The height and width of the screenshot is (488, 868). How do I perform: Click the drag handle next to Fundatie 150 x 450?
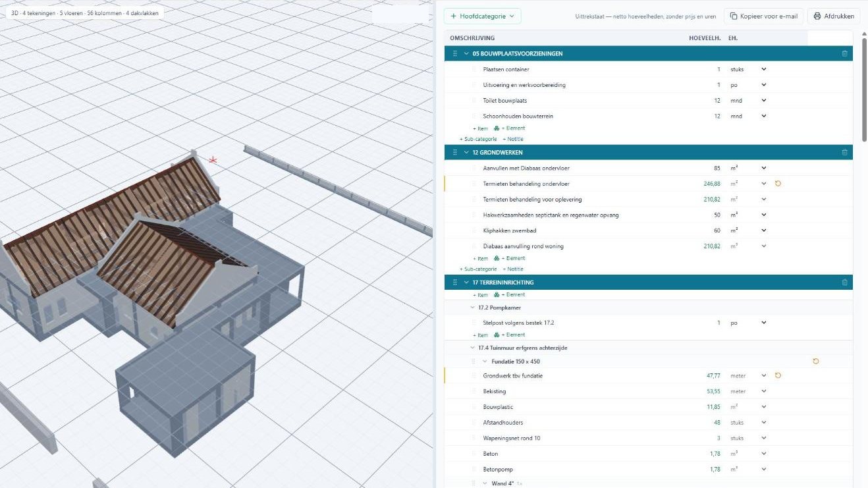[x=474, y=362]
